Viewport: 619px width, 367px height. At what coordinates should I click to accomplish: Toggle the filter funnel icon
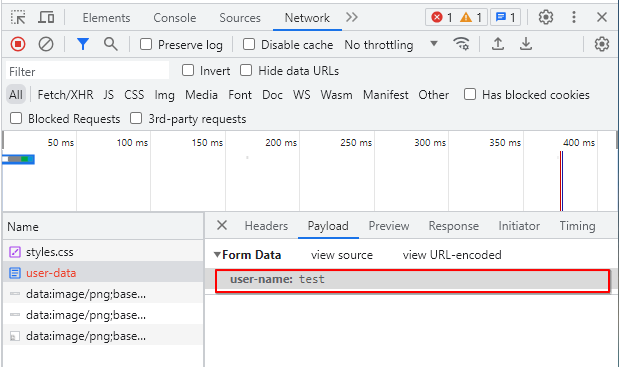point(83,44)
